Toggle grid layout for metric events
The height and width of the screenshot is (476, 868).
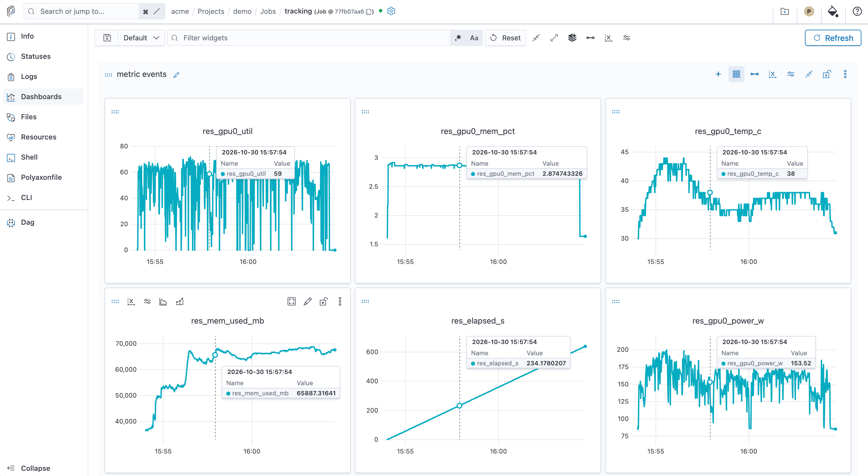736,74
